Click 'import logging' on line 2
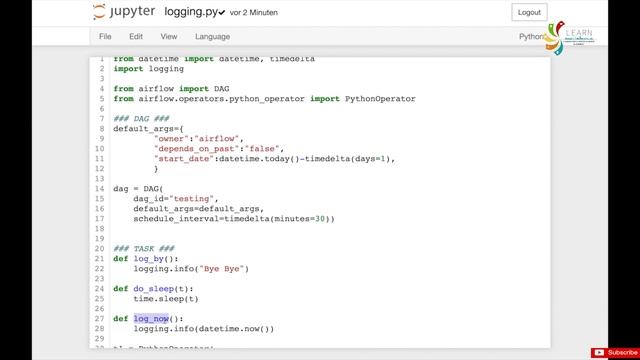Viewport: 640px width, 360px height. [x=149, y=69]
